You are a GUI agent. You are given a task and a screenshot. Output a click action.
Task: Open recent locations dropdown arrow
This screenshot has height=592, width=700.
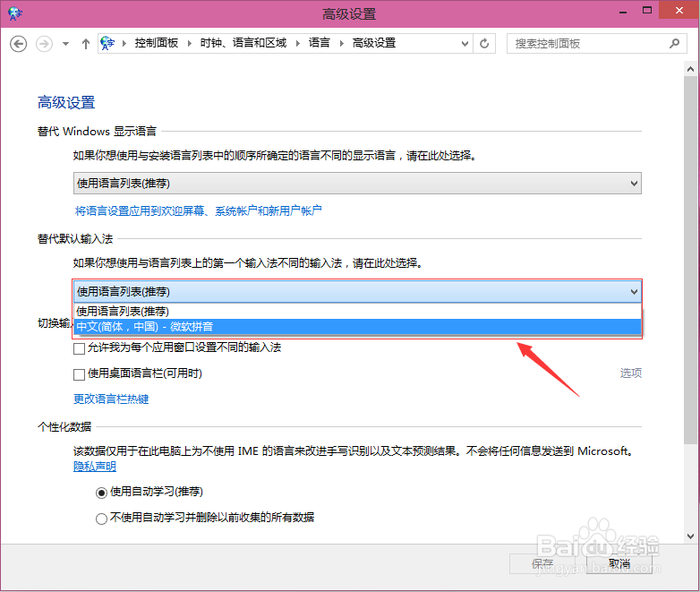(65, 44)
